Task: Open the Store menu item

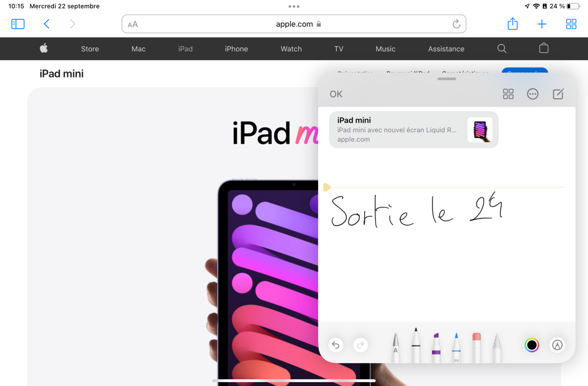Action: click(90, 49)
